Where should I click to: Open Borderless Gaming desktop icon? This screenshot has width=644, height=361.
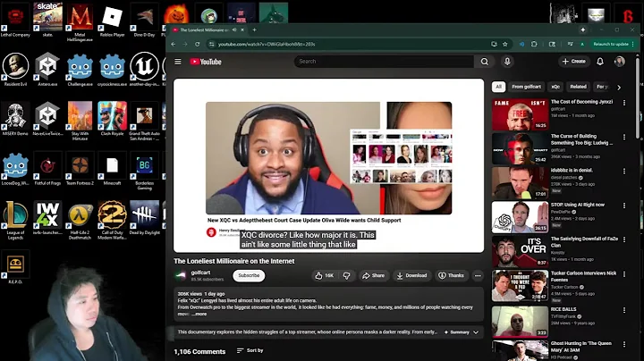[145, 171]
